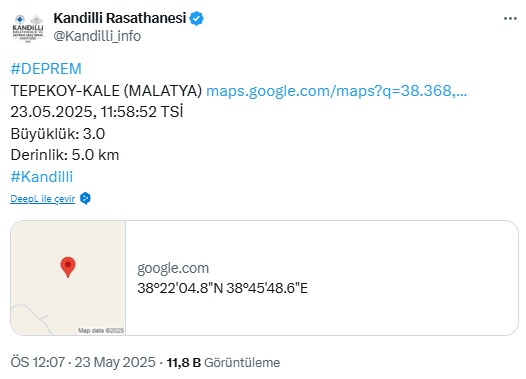526x379 pixels.
Task: Click the blue verified badge
Action: [x=197, y=18]
